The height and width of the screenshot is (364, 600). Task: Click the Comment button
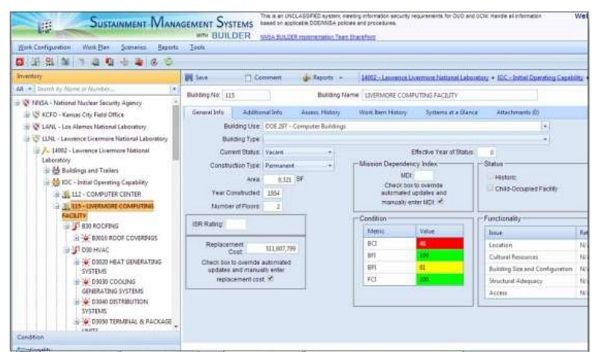point(263,78)
